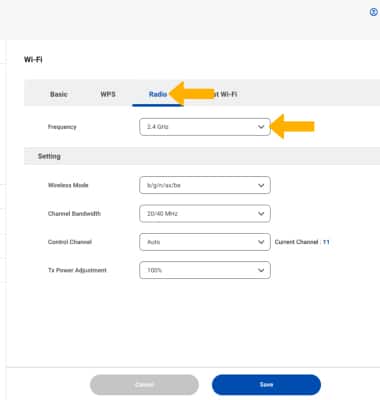Click the grayed Cancel button
The height and width of the screenshot is (400, 380).
click(144, 385)
